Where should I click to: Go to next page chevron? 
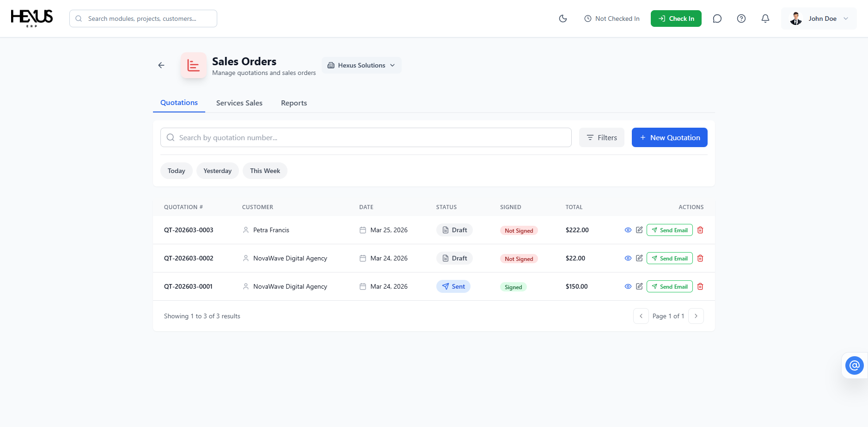(696, 316)
